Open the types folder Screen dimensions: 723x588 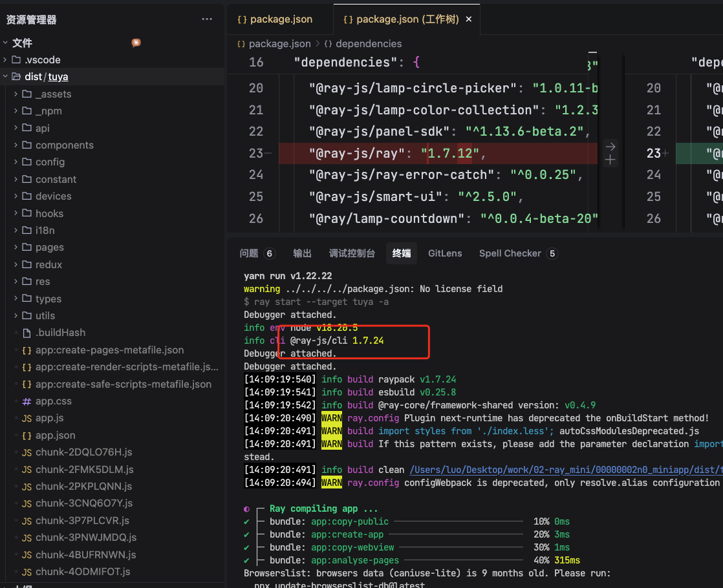[x=49, y=299]
